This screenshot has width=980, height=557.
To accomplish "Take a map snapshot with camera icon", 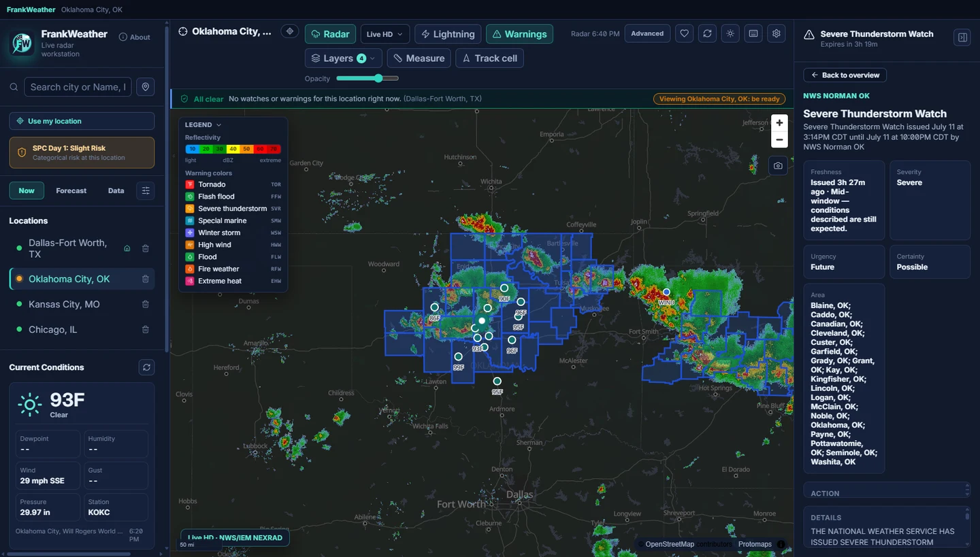I will 778,166.
